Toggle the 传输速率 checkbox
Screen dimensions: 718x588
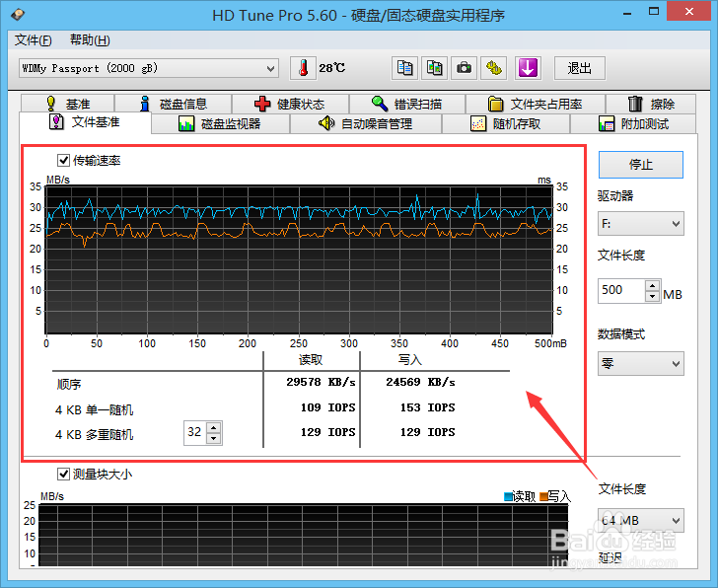(63, 160)
